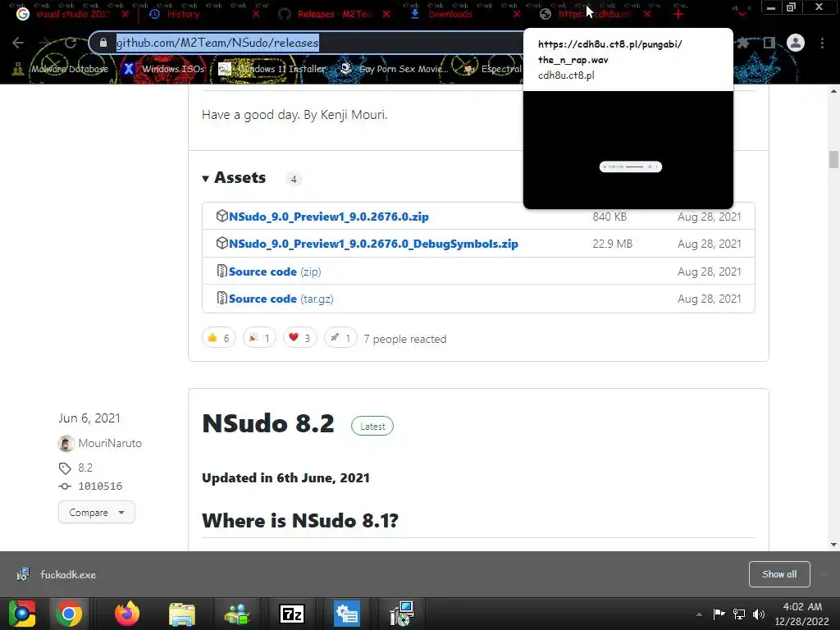Switch to the History tab
Screen dimensions: 840x630
pos(182,15)
